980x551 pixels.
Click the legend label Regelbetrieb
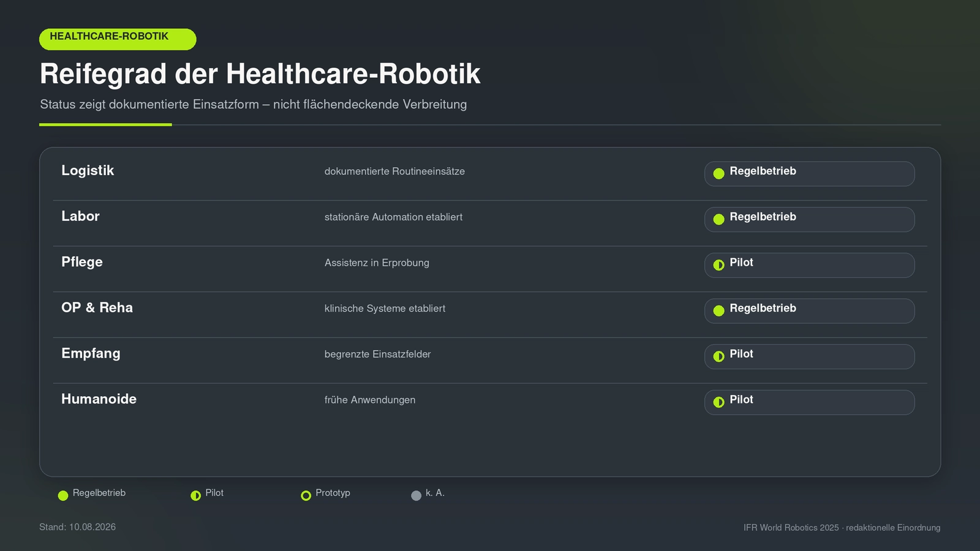pos(99,493)
